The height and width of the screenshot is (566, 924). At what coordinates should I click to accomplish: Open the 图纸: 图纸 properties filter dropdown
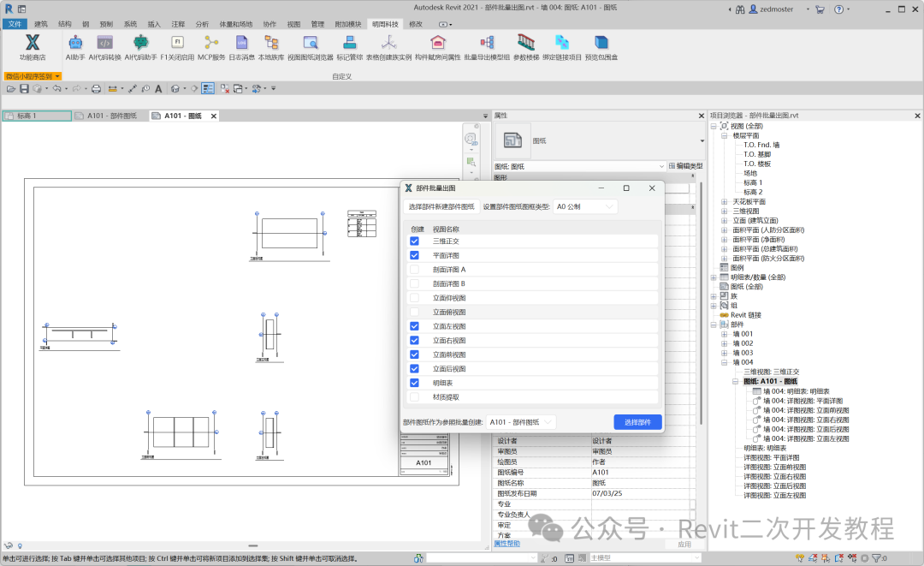(579, 166)
